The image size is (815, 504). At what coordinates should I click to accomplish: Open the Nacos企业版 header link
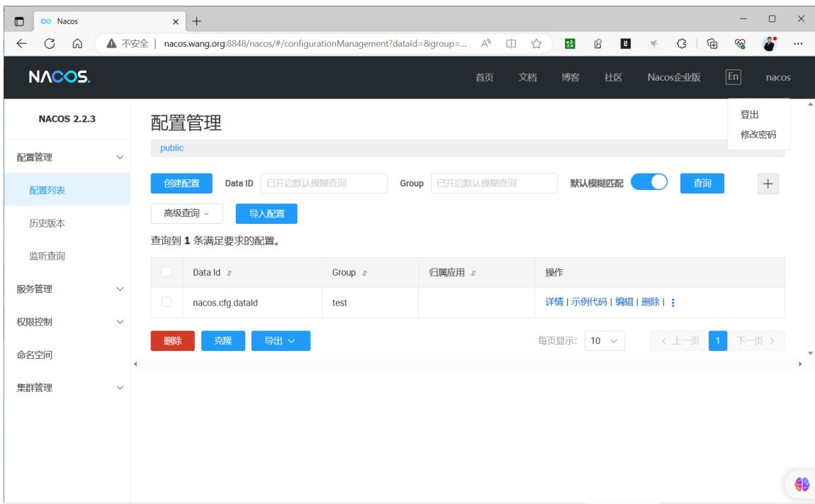(674, 77)
